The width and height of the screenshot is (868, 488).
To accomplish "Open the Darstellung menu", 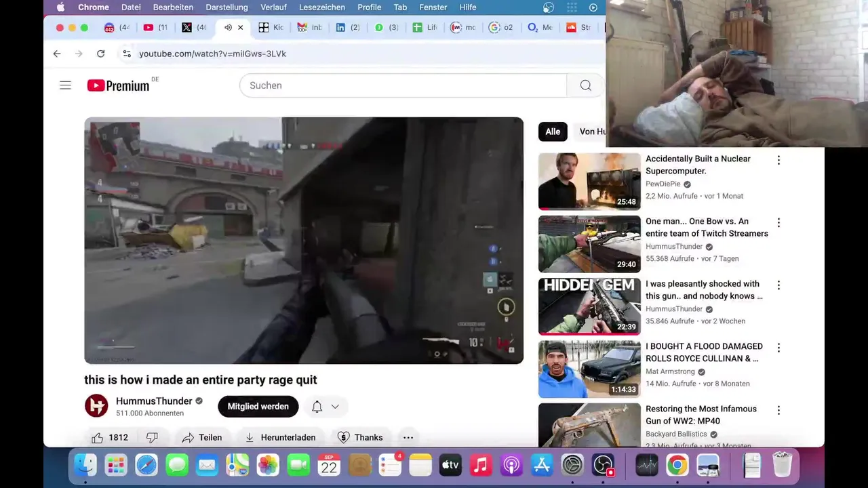I will tap(226, 7).
